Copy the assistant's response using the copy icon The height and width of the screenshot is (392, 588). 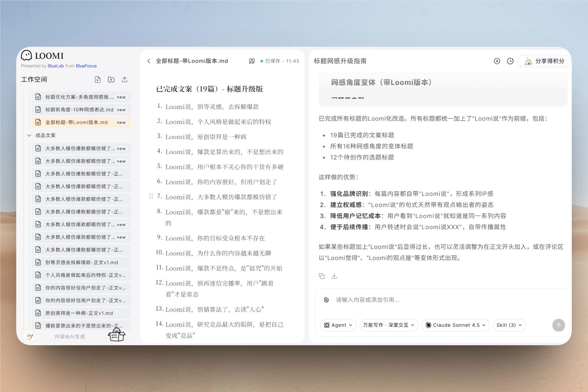click(x=322, y=276)
